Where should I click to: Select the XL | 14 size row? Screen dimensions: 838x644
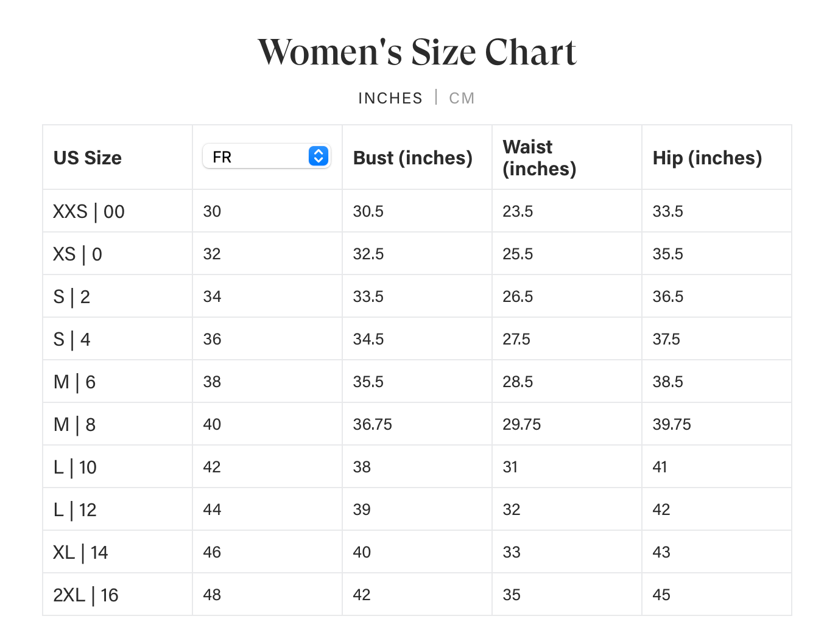(x=80, y=552)
